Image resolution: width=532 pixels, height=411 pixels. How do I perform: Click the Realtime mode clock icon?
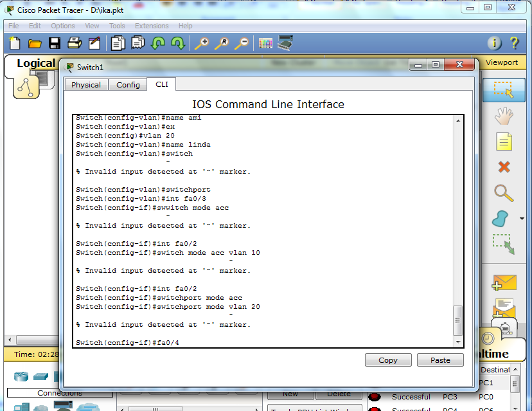[x=488, y=338]
